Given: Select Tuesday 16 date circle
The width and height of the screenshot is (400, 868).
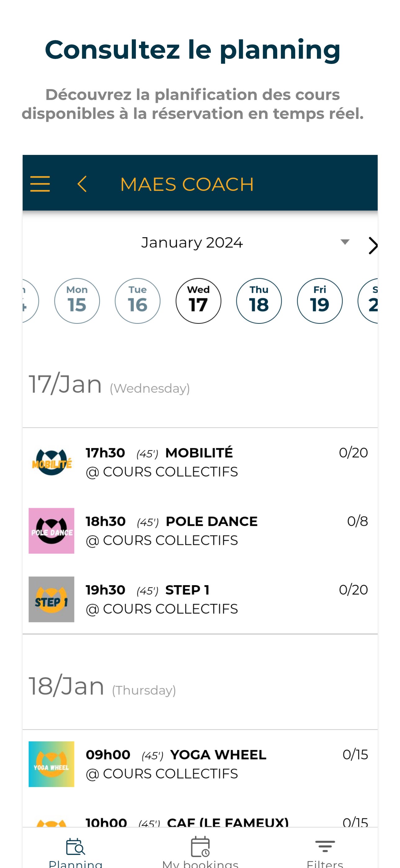Looking at the screenshot, I should (x=138, y=301).
